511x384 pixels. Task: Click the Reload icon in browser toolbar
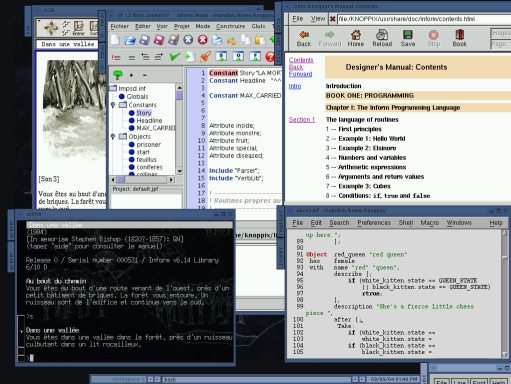[x=382, y=34]
